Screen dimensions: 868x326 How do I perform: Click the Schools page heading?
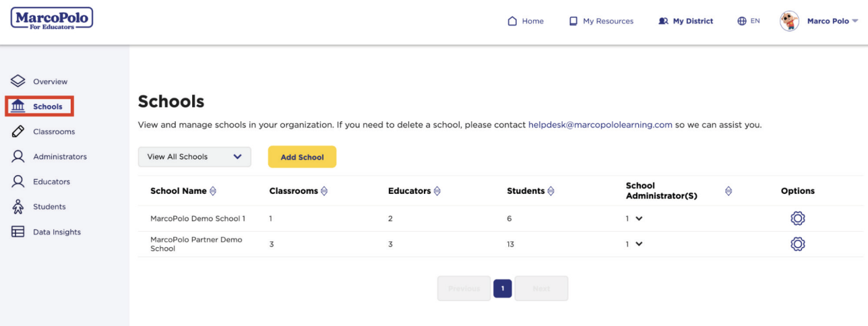click(x=171, y=102)
